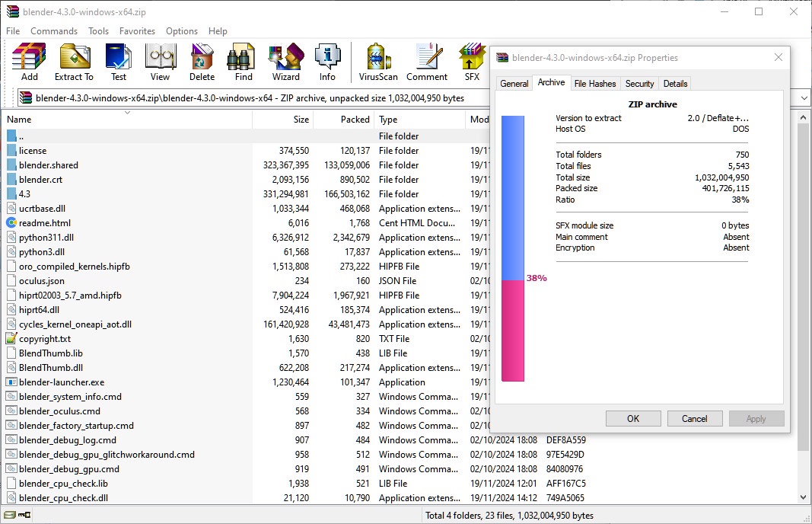Select the Archive tab in Properties
The width and height of the screenshot is (812, 524).
coord(551,82)
